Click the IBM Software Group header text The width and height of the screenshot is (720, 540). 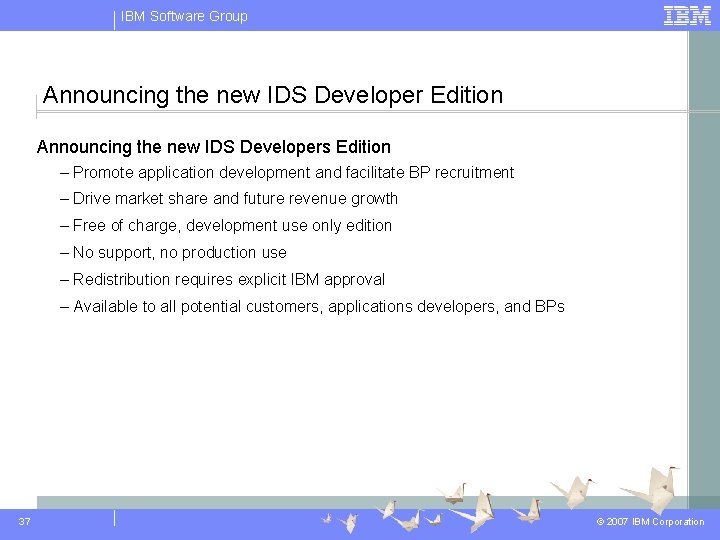184,16
